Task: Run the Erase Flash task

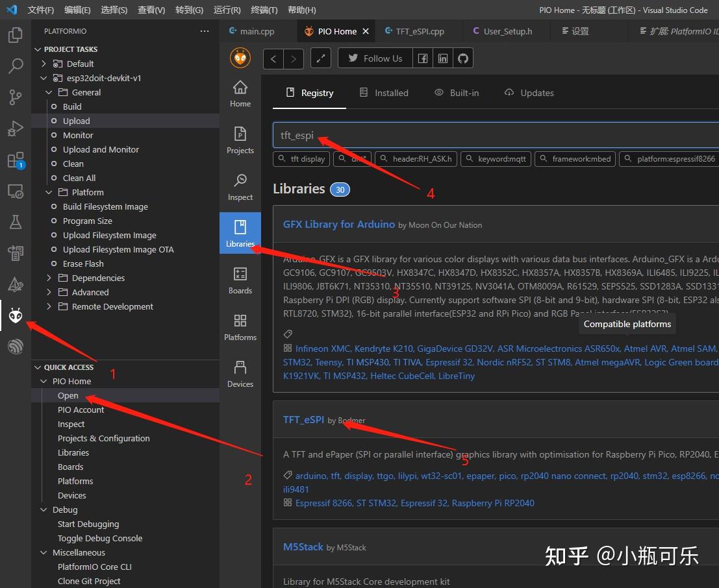Action: (x=125, y=263)
